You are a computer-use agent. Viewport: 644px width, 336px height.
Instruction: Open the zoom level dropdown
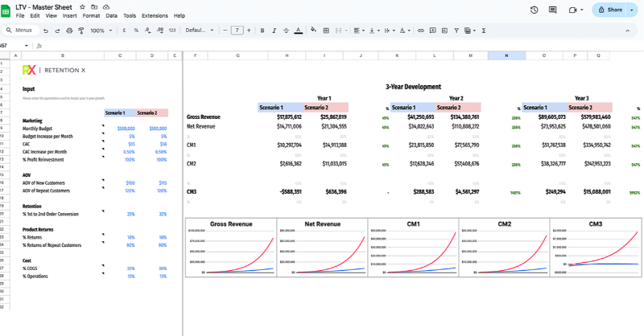click(x=101, y=31)
